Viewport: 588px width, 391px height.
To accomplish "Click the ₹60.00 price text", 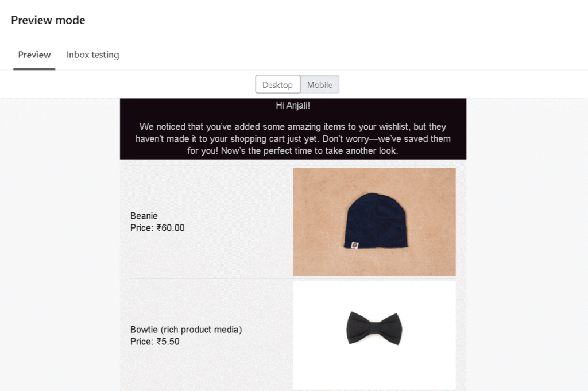I will 171,228.
